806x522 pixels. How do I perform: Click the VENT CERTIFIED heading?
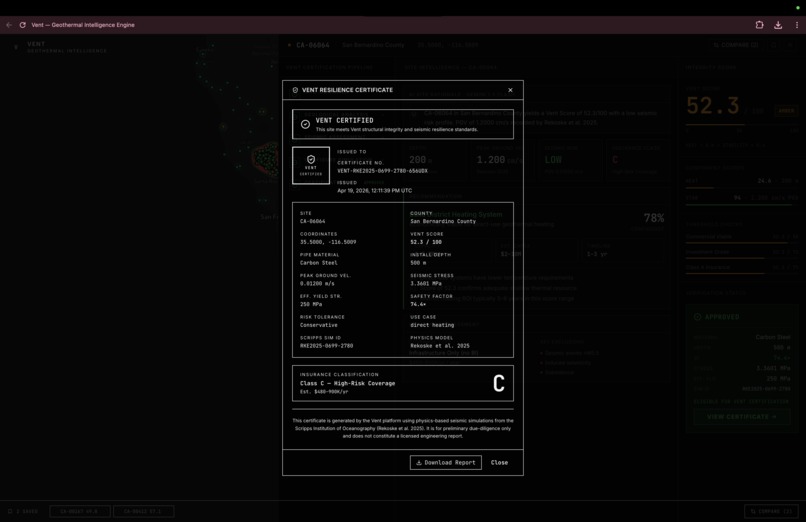(x=344, y=120)
